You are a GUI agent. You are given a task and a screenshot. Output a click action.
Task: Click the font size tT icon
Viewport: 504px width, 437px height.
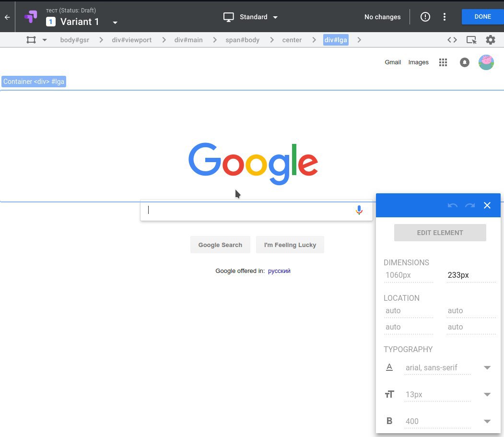389,394
